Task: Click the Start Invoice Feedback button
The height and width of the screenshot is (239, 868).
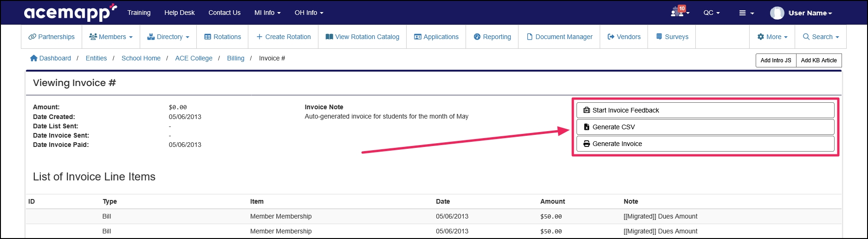Action: (705, 110)
